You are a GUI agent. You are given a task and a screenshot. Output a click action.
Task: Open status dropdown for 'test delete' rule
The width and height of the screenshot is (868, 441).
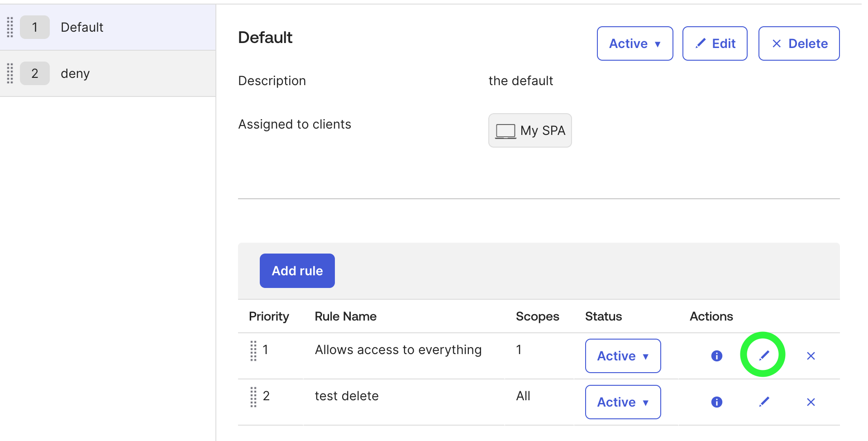pos(623,402)
